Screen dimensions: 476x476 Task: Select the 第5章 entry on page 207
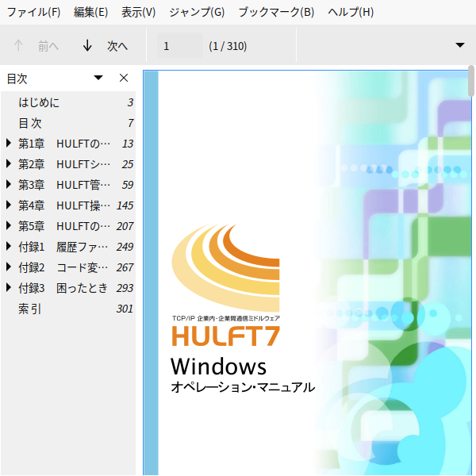[x=68, y=226]
